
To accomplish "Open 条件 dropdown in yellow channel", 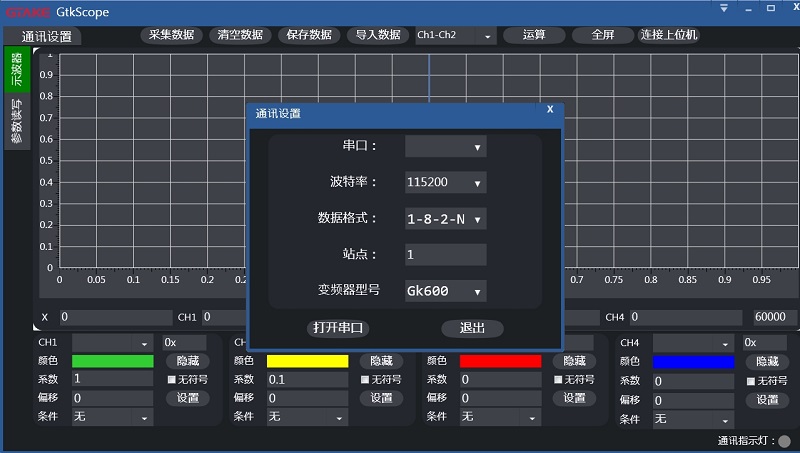I will [307, 417].
